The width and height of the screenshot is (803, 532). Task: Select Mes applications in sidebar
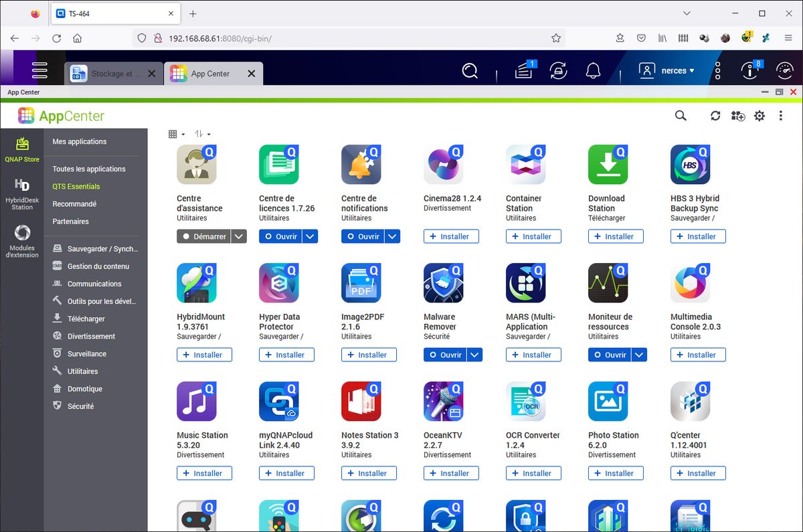tap(80, 141)
